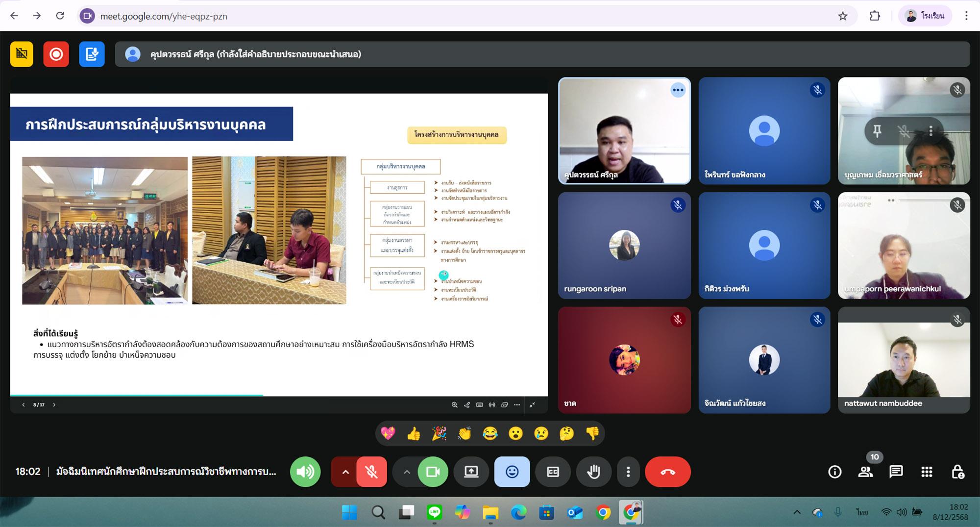The height and width of the screenshot is (527, 980).
Task: Open the chat panel
Action: [896, 472]
